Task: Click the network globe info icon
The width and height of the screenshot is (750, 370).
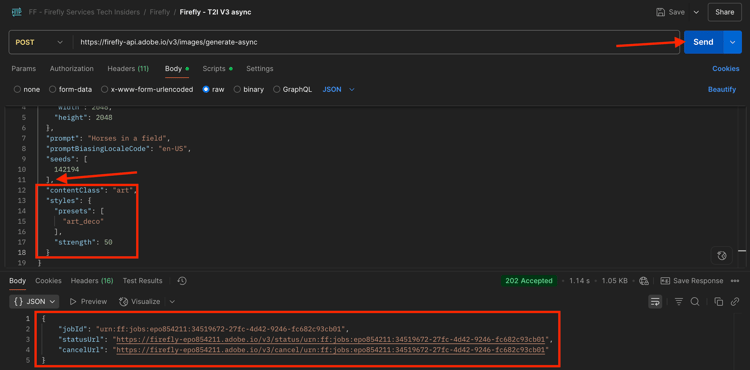Action: tap(644, 281)
